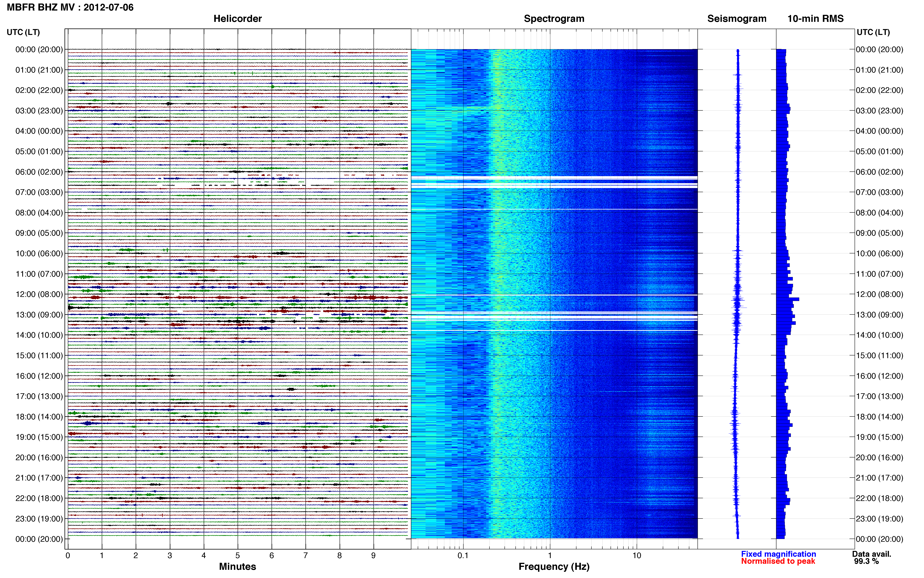Click the widest white data gap in the spectrogram after 06:00
Image resolution: width=924 pixels, height=578 pixels.
point(554,178)
